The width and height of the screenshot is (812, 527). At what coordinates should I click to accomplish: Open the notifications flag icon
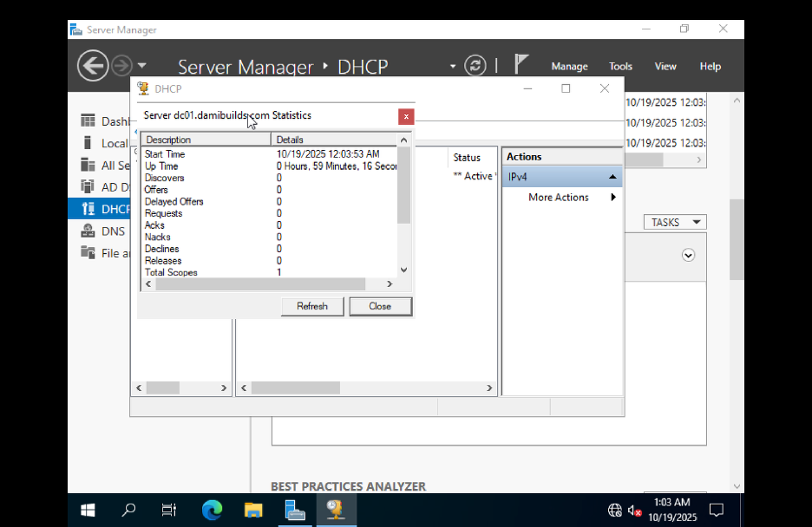521,64
